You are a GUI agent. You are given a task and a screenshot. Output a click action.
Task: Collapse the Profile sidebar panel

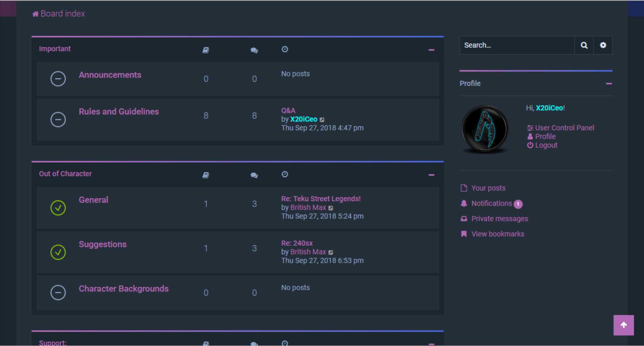click(x=609, y=84)
